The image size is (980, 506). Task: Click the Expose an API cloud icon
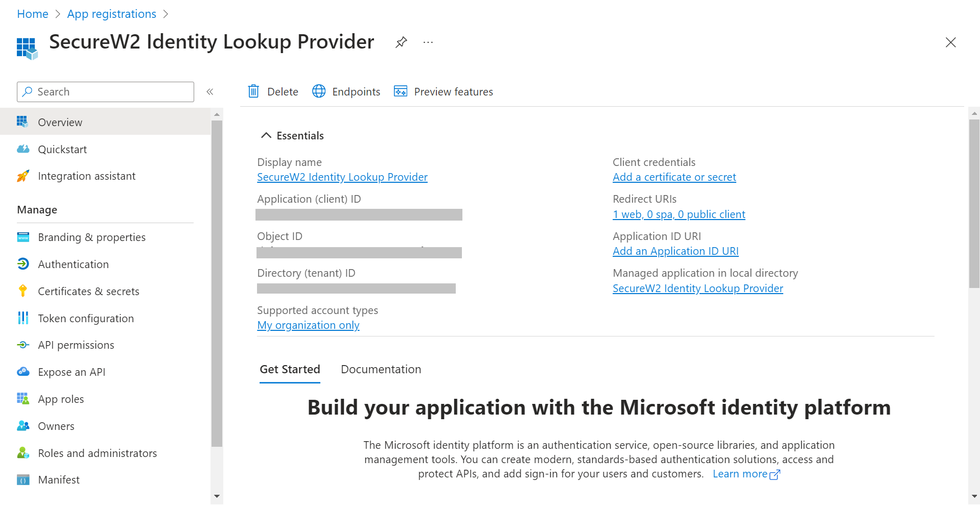point(23,372)
